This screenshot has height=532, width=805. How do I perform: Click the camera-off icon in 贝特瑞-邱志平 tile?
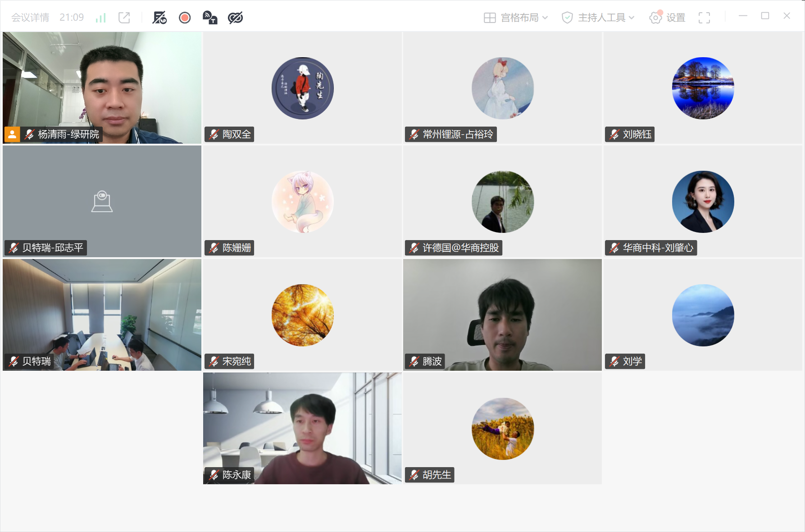(x=102, y=201)
